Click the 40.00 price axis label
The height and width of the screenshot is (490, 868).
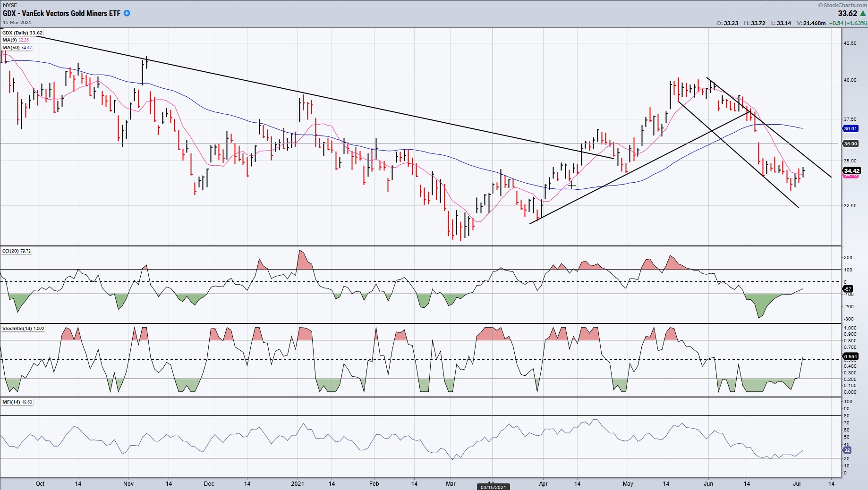(850, 80)
